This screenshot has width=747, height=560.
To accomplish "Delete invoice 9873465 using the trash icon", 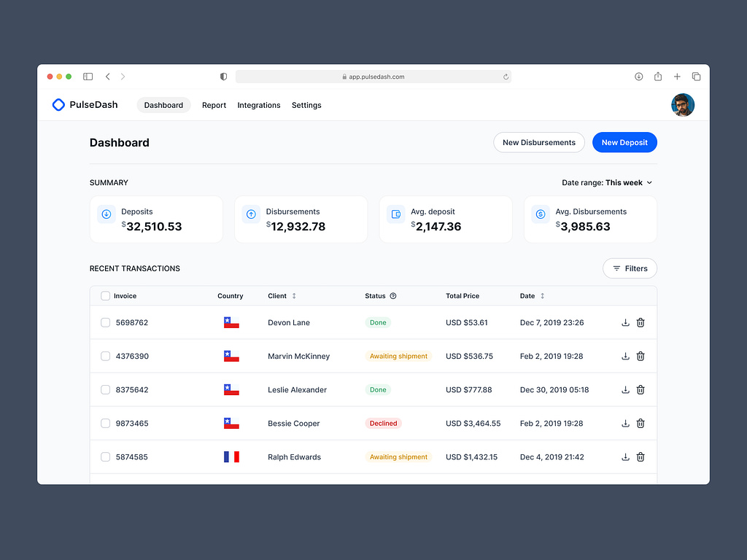I will click(x=640, y=423).
